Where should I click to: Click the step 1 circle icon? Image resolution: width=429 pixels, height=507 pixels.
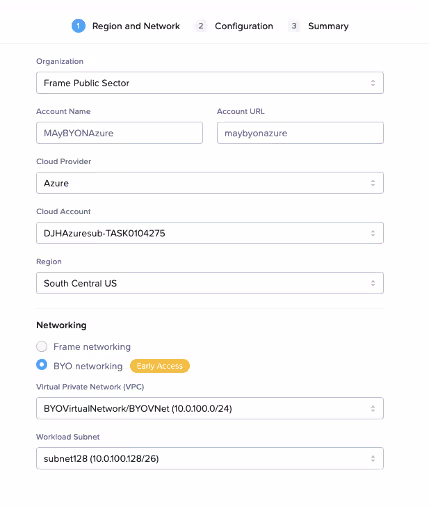(78, 26)
